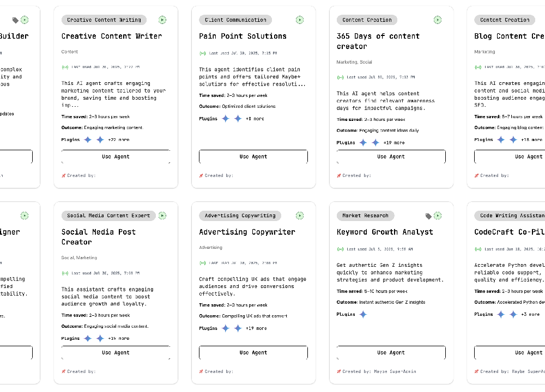Click play icon on Social Media Post Creator card
545x392 pixels.
pos(162,216)
